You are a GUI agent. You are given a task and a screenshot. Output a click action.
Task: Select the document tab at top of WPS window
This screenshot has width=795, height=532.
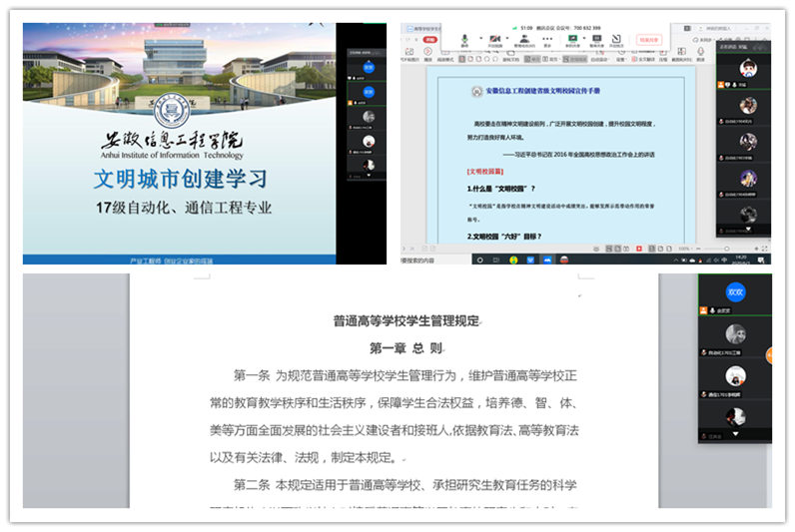(424, 29)
